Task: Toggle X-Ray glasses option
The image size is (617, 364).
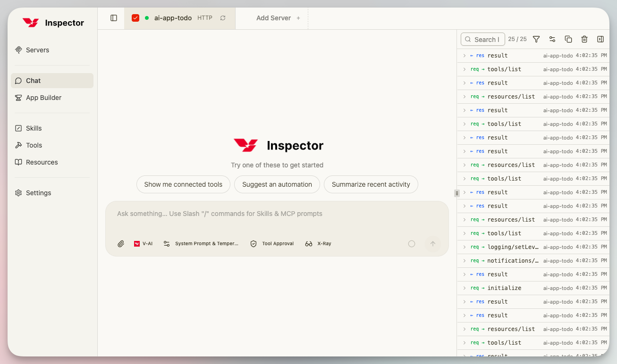Action: 318,244
